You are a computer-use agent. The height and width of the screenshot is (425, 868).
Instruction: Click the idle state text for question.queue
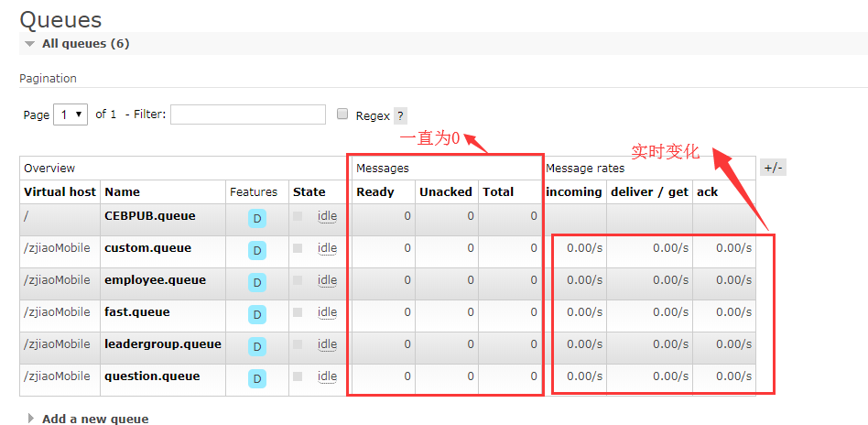327,376
